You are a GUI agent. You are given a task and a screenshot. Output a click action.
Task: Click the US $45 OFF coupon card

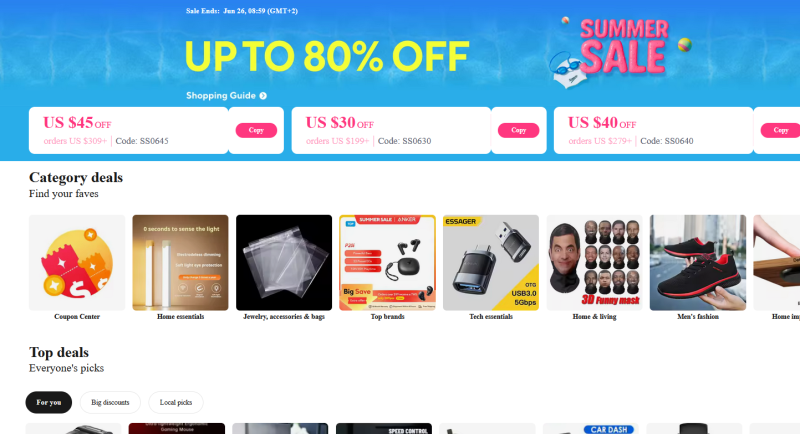[129, 131]
